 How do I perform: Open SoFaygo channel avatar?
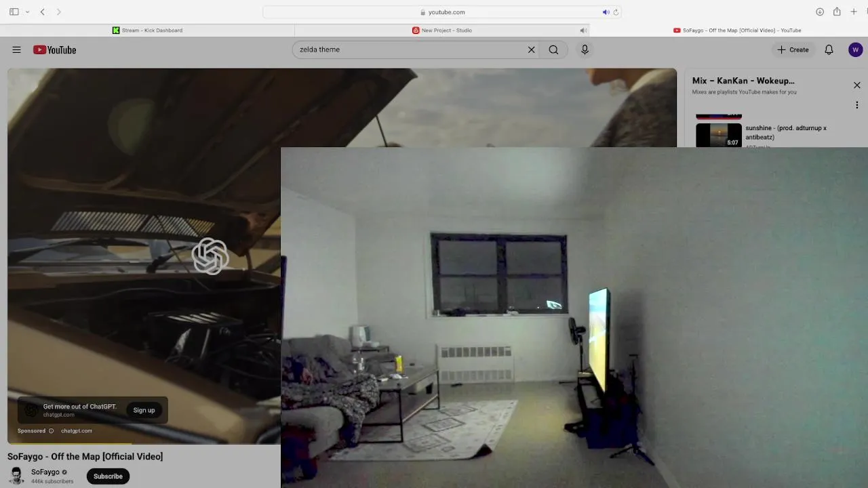pyautogui.click(x=17, y=476)
